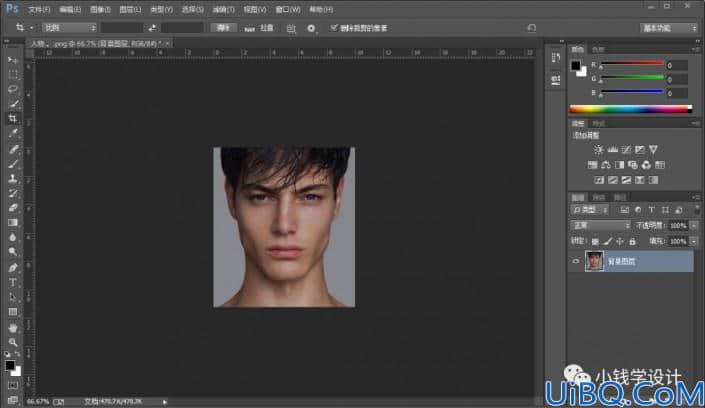705x408 pixels.
Task: Add a Channel Mixer adjustment
Action: point(646,165)
